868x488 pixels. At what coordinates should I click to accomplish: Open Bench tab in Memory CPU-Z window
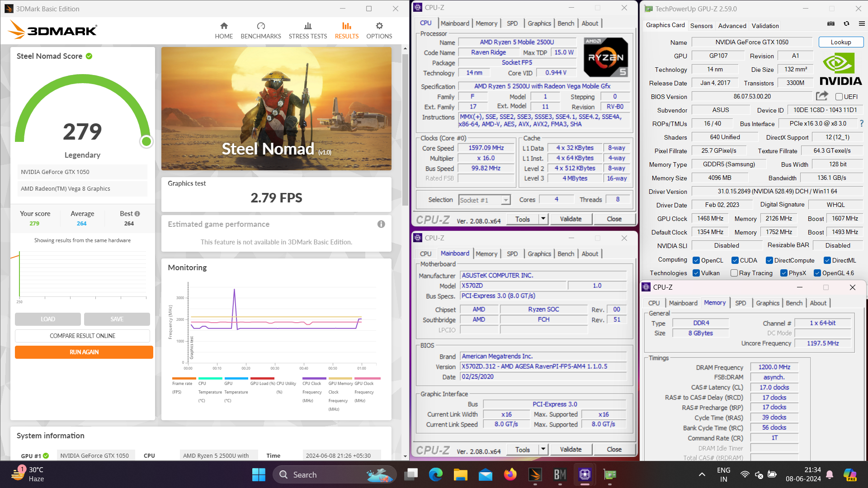(x=794, y=303)
